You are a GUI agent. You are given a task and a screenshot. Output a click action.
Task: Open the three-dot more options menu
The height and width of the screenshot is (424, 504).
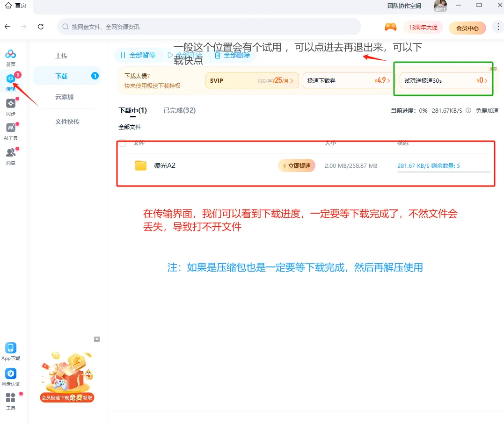click(x=498, y=27)
